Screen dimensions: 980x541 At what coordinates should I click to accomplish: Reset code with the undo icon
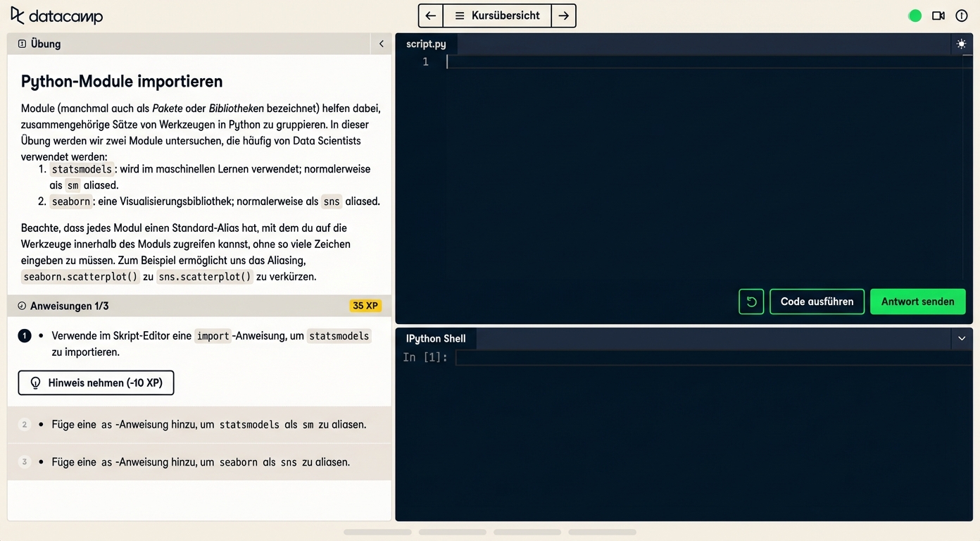(751, 301)
